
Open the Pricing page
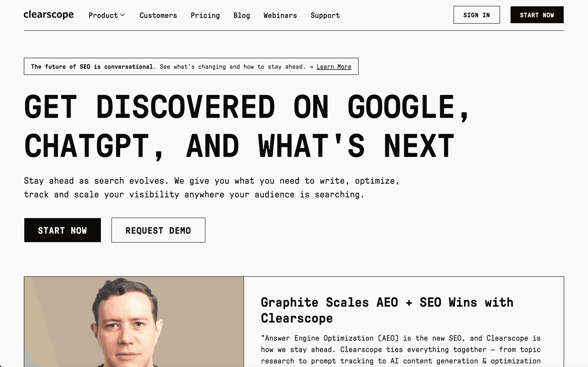tap(205, 15)
